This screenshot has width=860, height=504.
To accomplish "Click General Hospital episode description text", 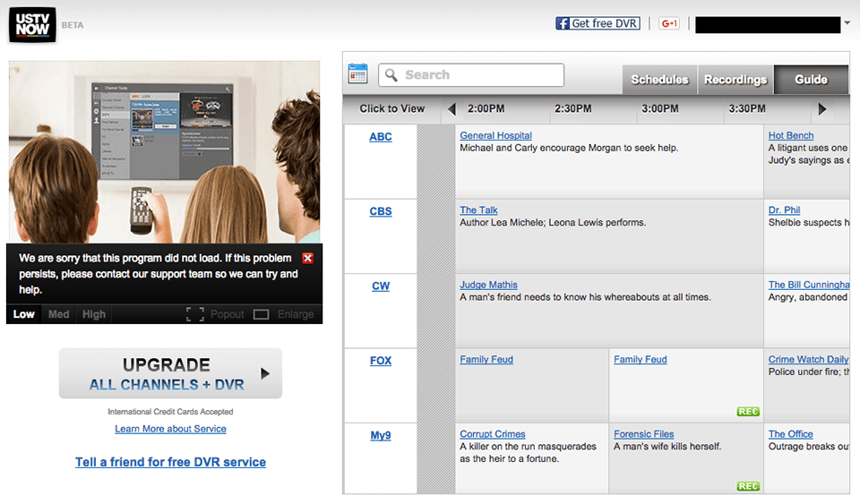I will click(570, 148).
